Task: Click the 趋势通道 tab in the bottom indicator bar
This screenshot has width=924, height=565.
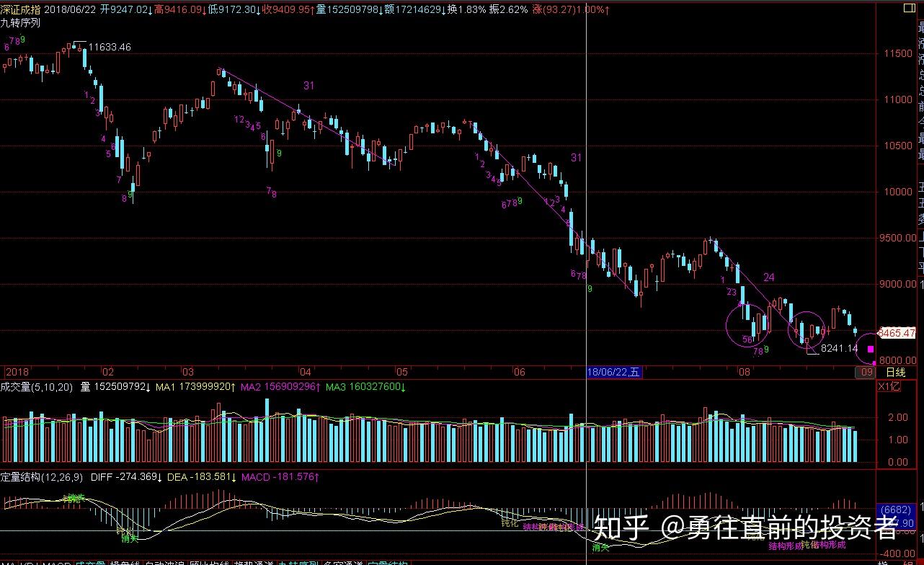Action: (x=253, y=562)
